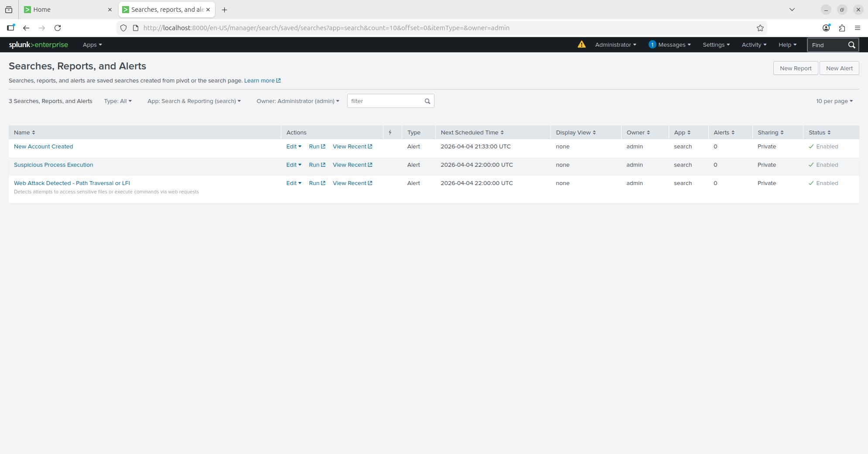Click Enabled status for Web Attack Detected
868x454 pixels.
pos(824,183)
